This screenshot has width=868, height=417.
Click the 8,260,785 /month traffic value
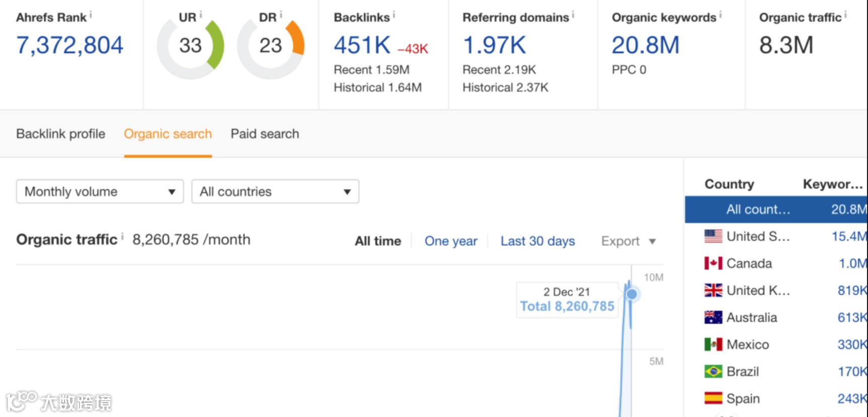click(x=191, y=240)
